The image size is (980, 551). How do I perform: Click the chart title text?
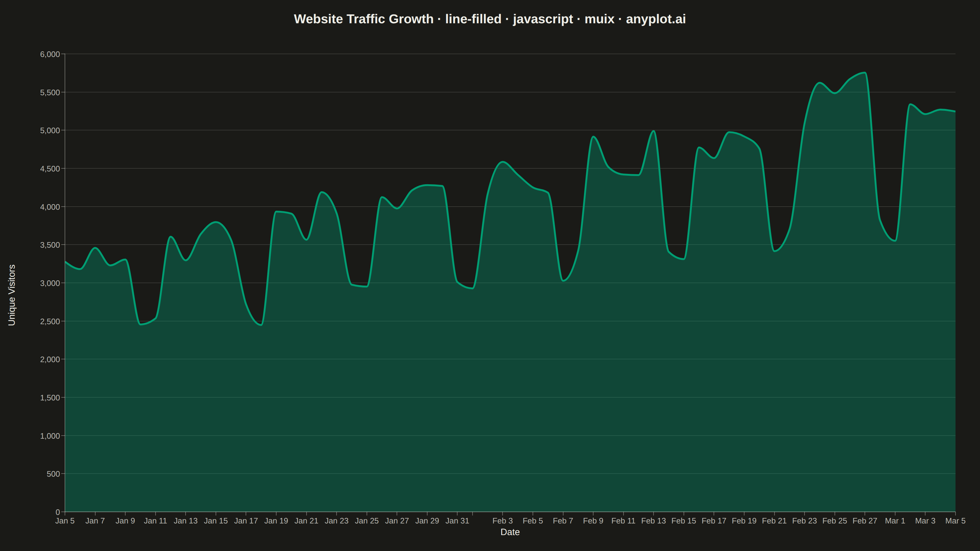click(490, 19)
